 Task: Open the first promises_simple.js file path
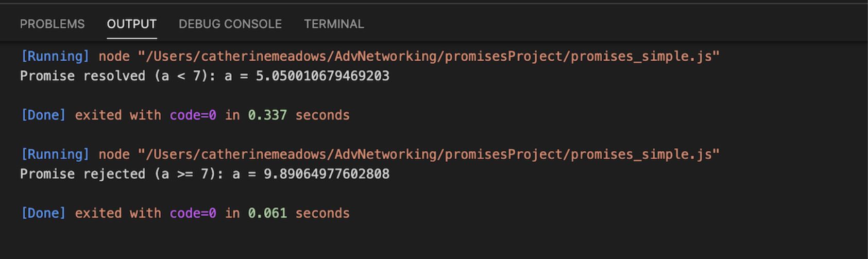(x=429, y=56)
